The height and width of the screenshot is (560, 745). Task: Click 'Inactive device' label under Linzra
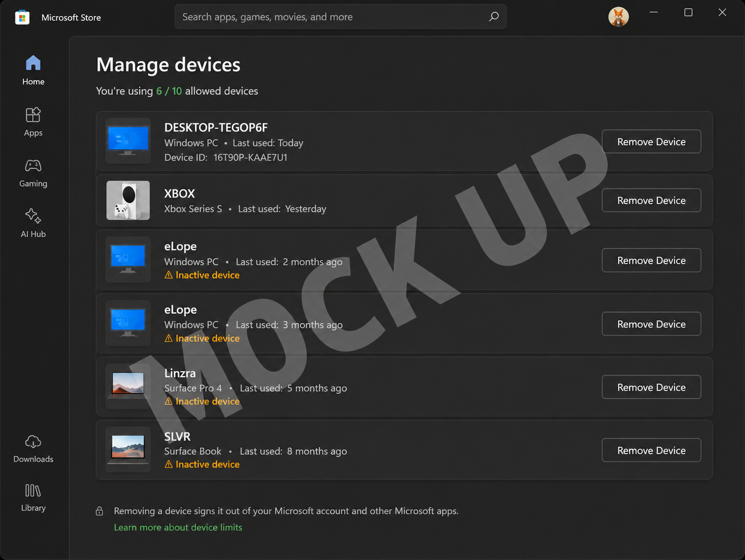[x=208, y=401]
